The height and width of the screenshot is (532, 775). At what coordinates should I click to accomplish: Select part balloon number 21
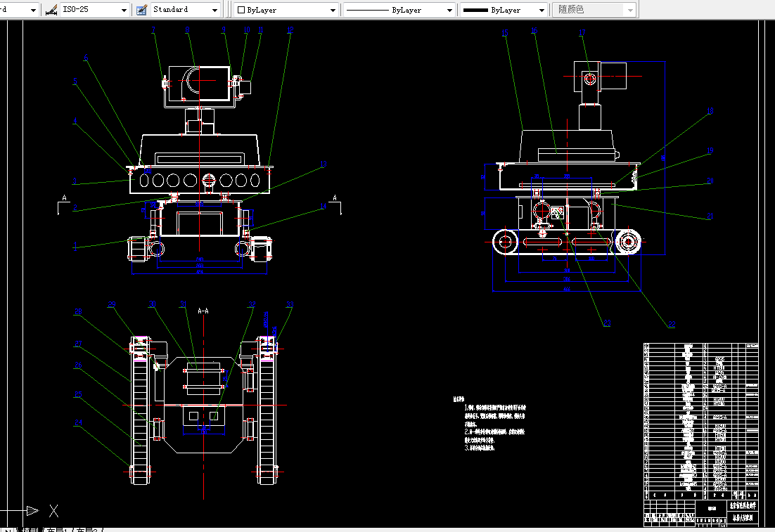710,216
